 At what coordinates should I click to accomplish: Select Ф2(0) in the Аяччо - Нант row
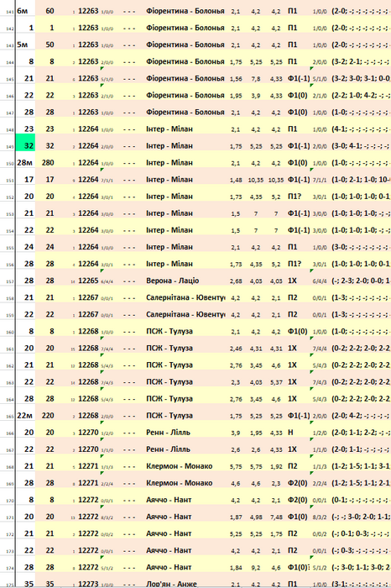coord(297,500)
